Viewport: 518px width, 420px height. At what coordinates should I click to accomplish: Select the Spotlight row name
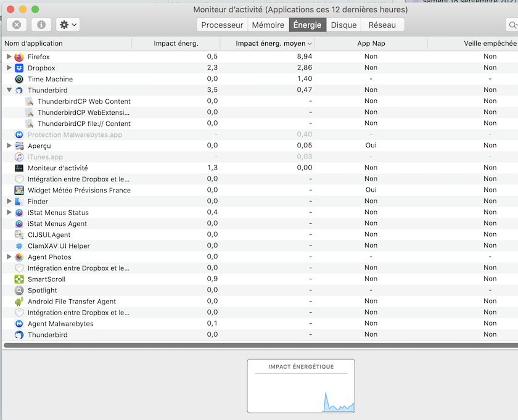coord(43,290)
